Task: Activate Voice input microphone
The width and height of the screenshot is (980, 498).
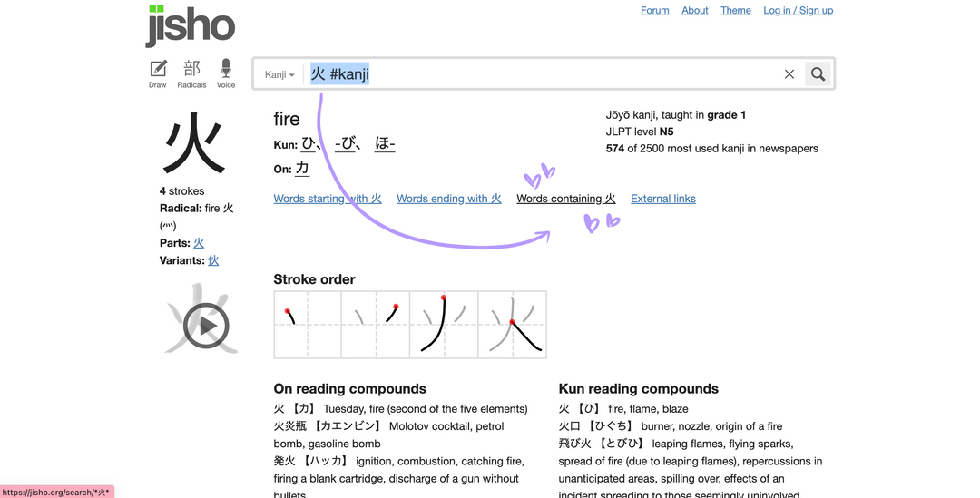Action: coord(226,73)
